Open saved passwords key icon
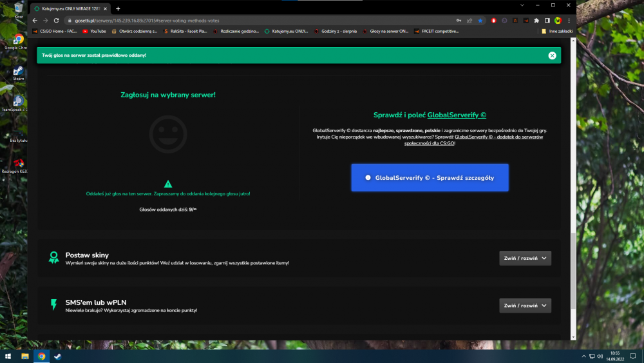The width and height of the screenshot is (644, 363). [x=459, y=21]
